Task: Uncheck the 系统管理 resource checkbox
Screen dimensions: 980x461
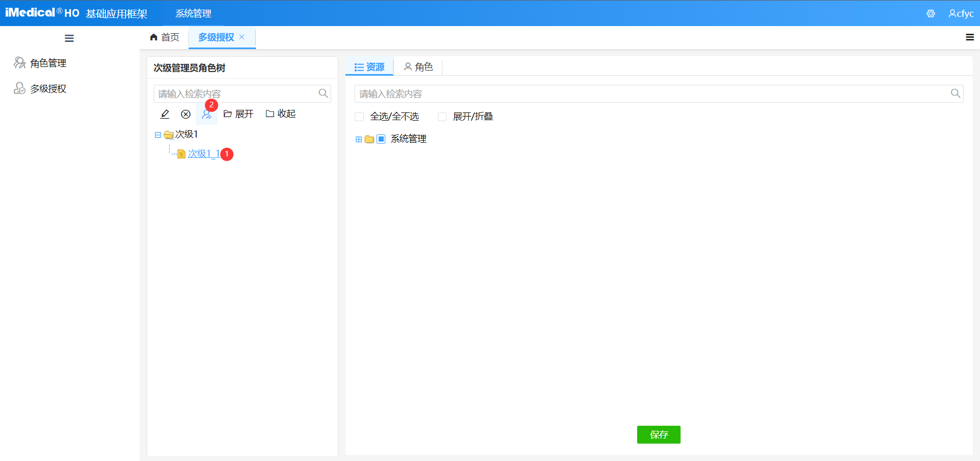Action: (x=381, y=139)
